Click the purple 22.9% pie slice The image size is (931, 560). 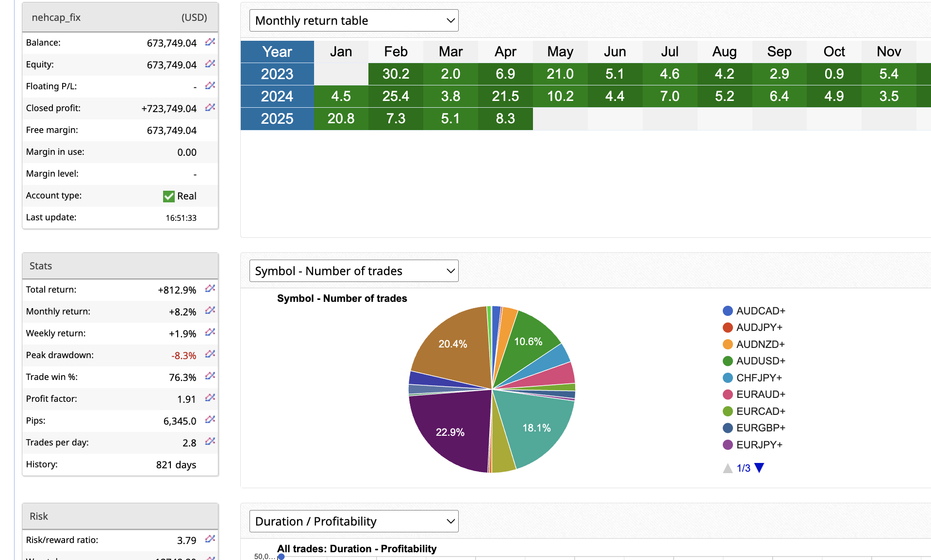click(450, 432)
